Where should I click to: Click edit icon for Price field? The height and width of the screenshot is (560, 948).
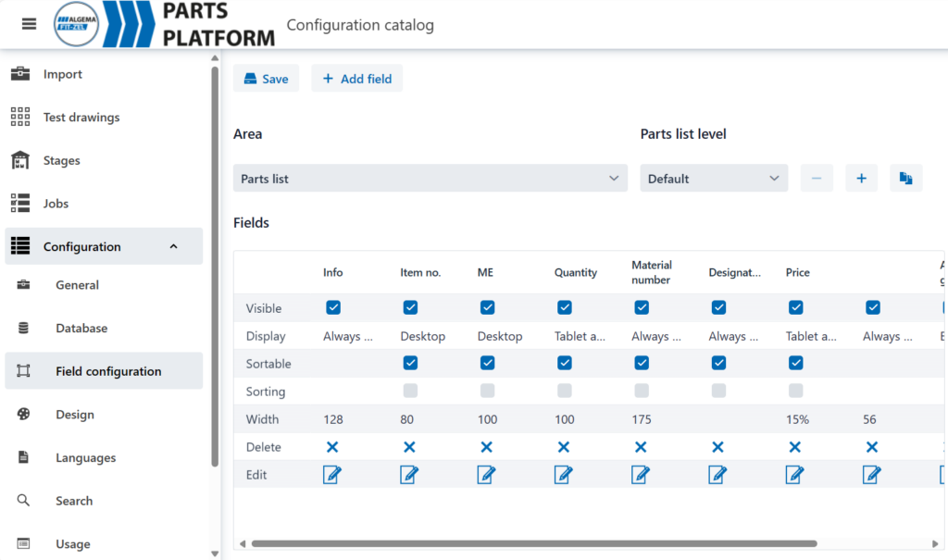click(x=795, y=475)
